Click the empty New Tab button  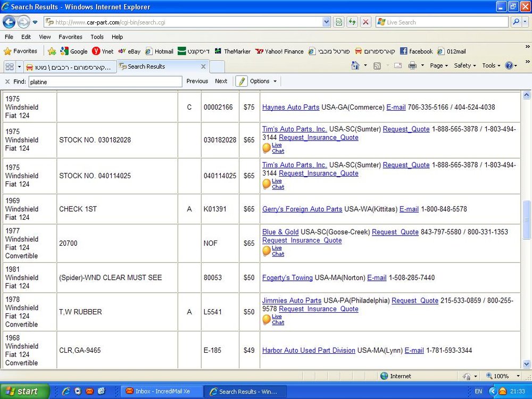[x=217, y=66]
